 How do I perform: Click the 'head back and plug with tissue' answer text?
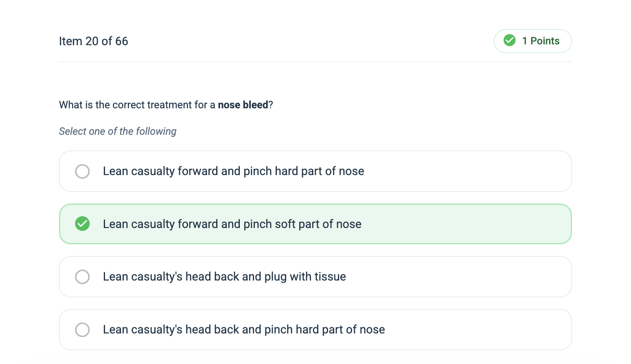coord(224,277)
